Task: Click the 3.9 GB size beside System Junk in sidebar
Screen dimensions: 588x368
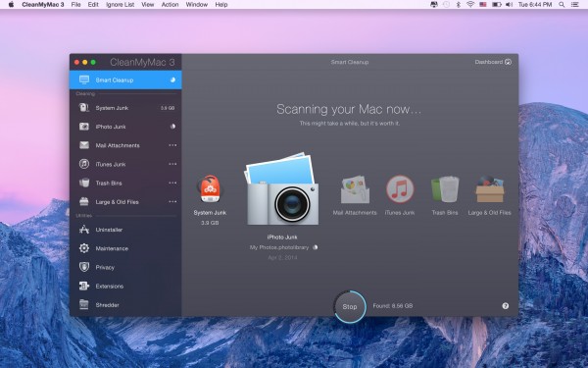Action: click(168, 108)
